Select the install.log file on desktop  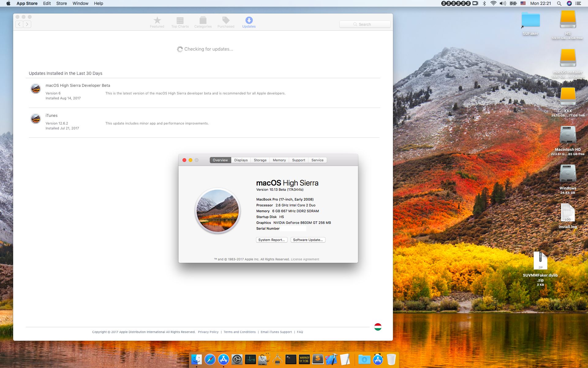pyautogui.click(x=568, y=213)
